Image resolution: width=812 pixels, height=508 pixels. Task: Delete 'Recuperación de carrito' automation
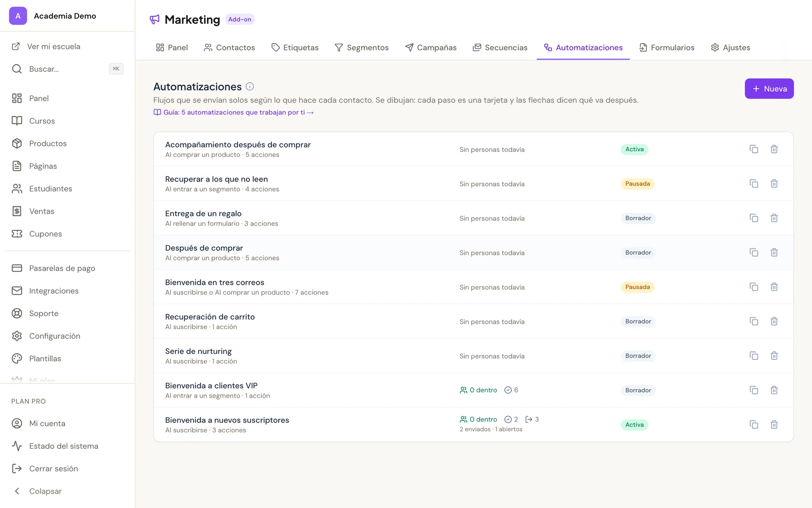click(x=774, y=321)
